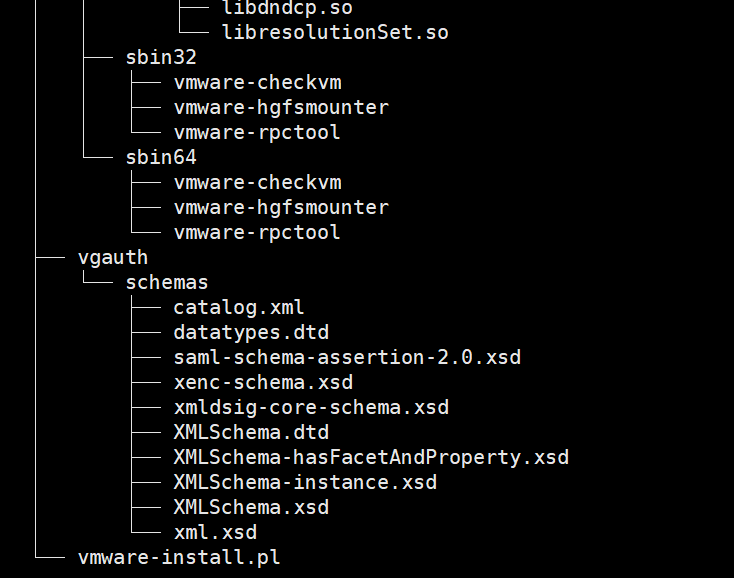
Task: Click vmware-hgfsmounter under sbin64
Action: (x=281, y=207)
